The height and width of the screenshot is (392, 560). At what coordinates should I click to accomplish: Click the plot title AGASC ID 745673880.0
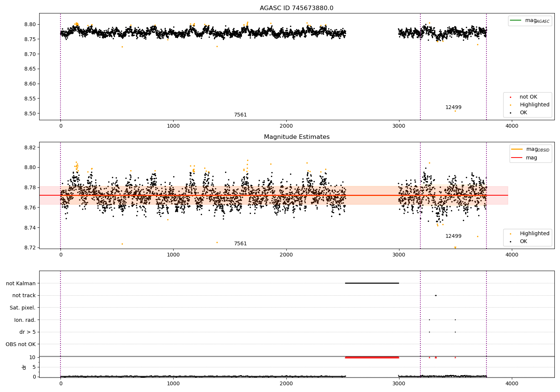pyautogui.click(x=296, y=8)
